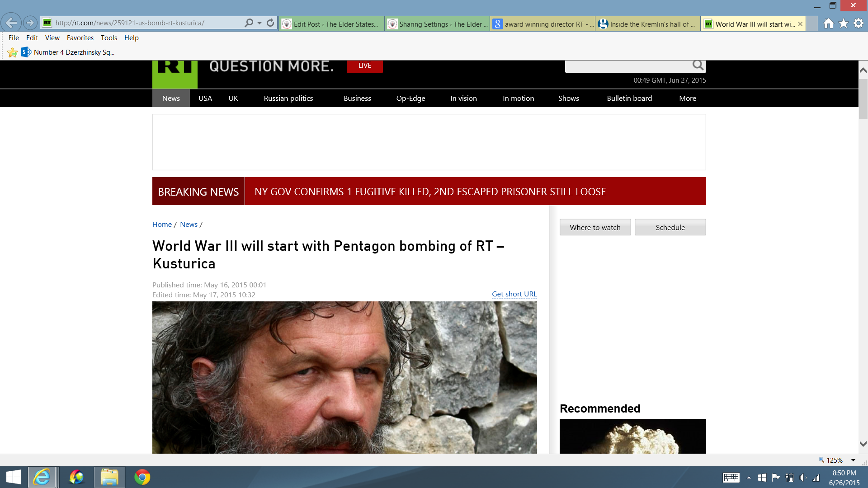This screenshot has width=868, height=488.
Task: Expand the address bar autocomplete dropdown arrow
Action: (259, 23)
